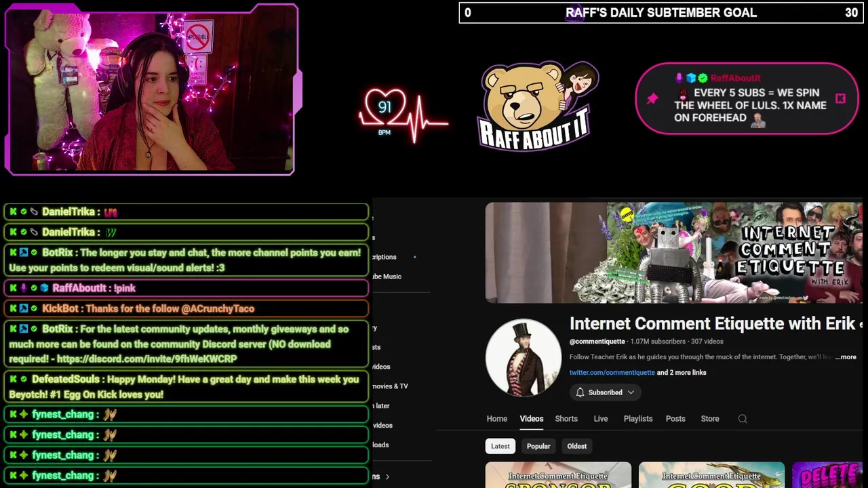Open the Playlists tab
The width and height of the screenshot is (868, 488).
click(638, 419)
